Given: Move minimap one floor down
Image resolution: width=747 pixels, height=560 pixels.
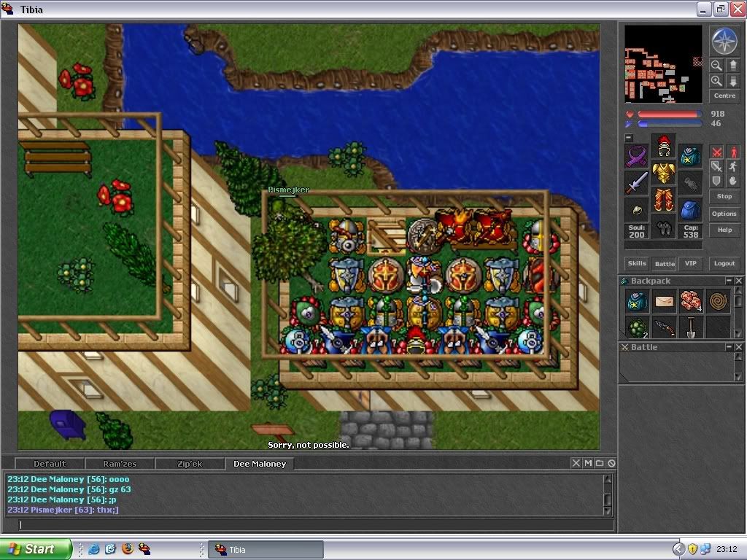Looking at the screenshot, I should (x=732, y=80).
